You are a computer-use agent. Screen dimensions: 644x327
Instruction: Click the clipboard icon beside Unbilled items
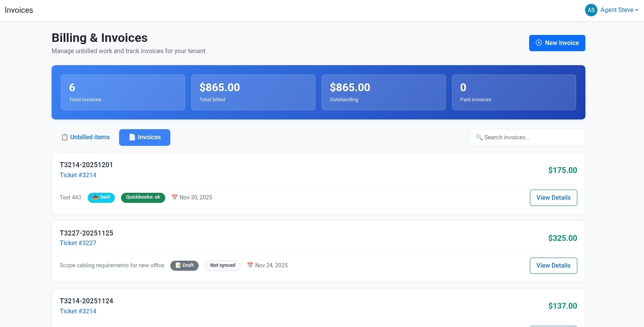tap(65, 137)
